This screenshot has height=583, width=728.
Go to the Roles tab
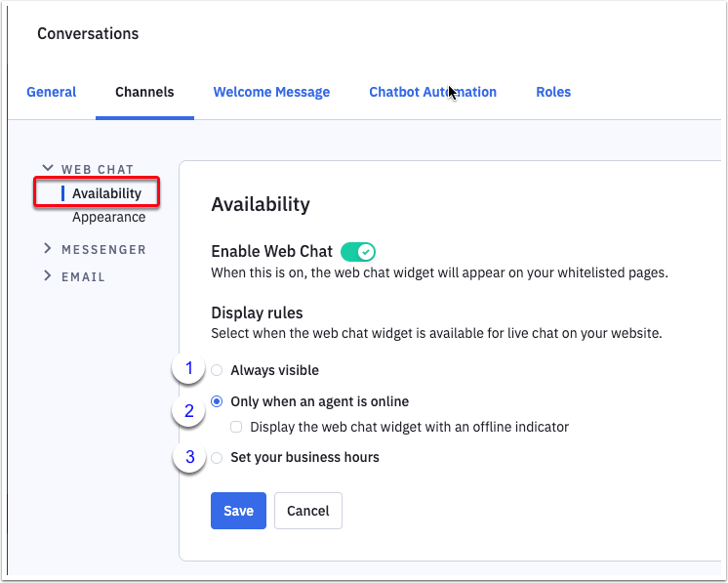click(x=553, y=92)
